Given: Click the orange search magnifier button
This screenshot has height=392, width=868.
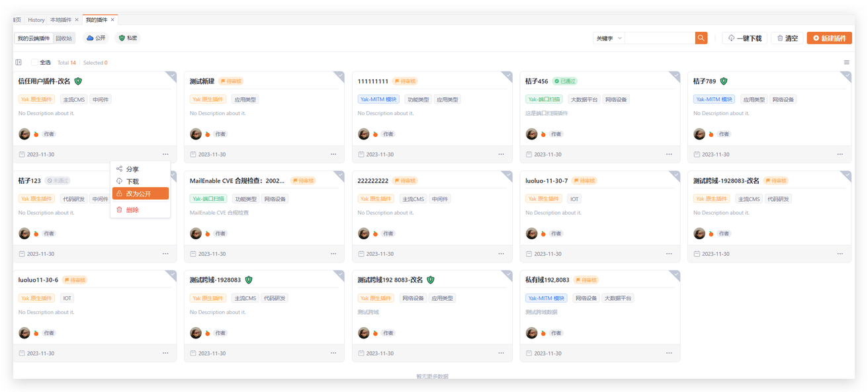Looking at the screenshot, I should tap(701, 38).
